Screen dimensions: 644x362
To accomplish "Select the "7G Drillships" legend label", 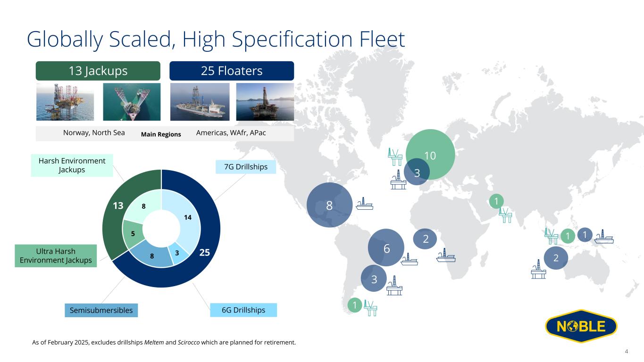I will (x=245, y=167).
